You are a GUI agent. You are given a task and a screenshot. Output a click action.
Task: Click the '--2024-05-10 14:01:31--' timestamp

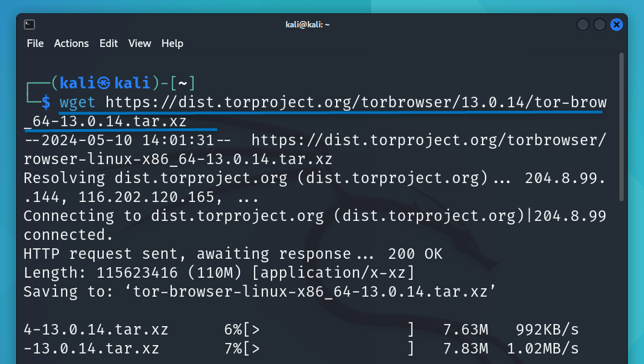pyautogui.click(x=127, y=140)
